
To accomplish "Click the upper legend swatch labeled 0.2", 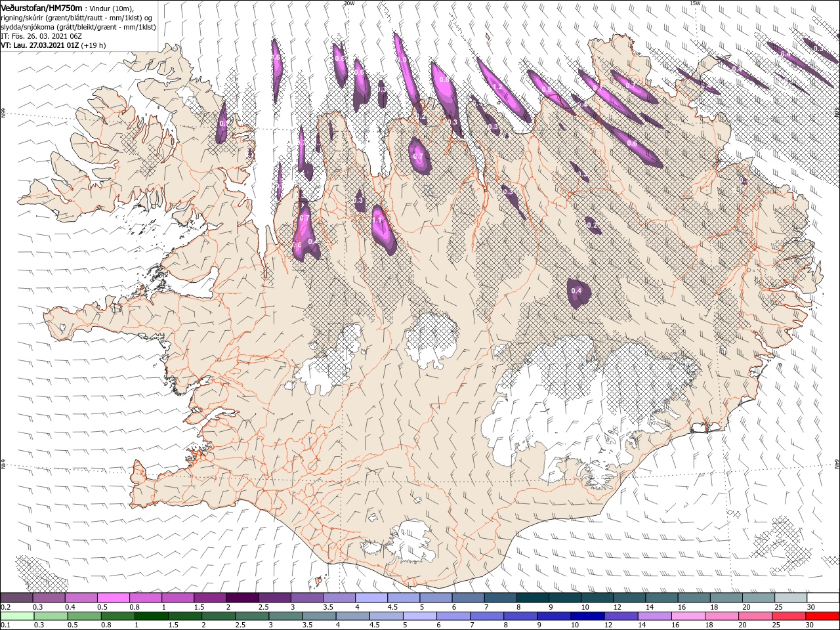I will pos(17,598).
